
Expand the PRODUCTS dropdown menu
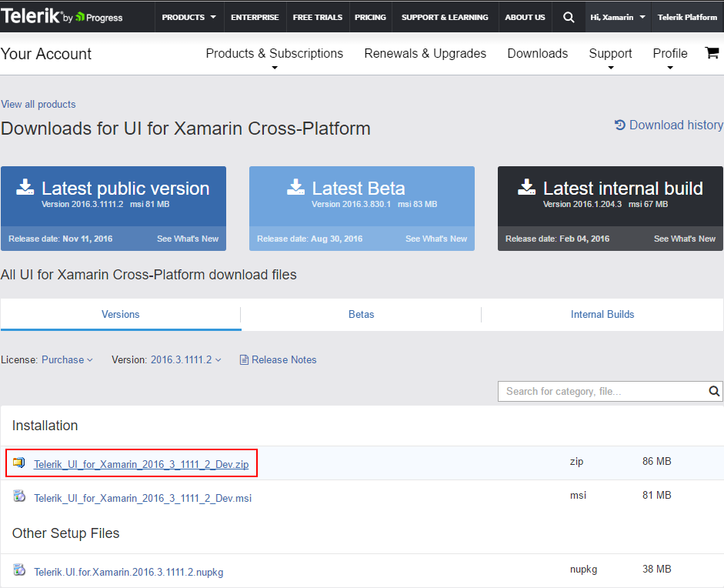click(189, 17)
